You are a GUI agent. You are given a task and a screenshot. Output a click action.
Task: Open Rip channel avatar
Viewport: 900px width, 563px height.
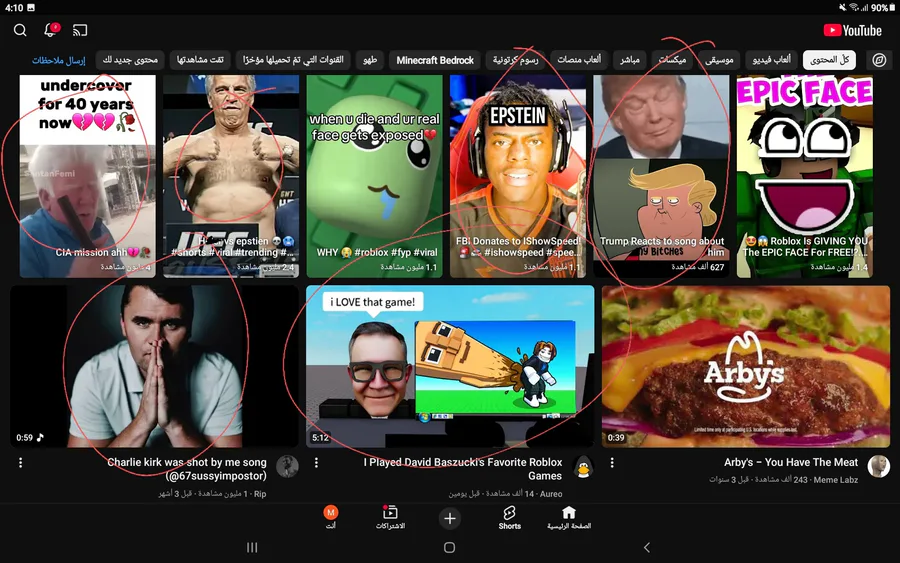tap(287, 467)
